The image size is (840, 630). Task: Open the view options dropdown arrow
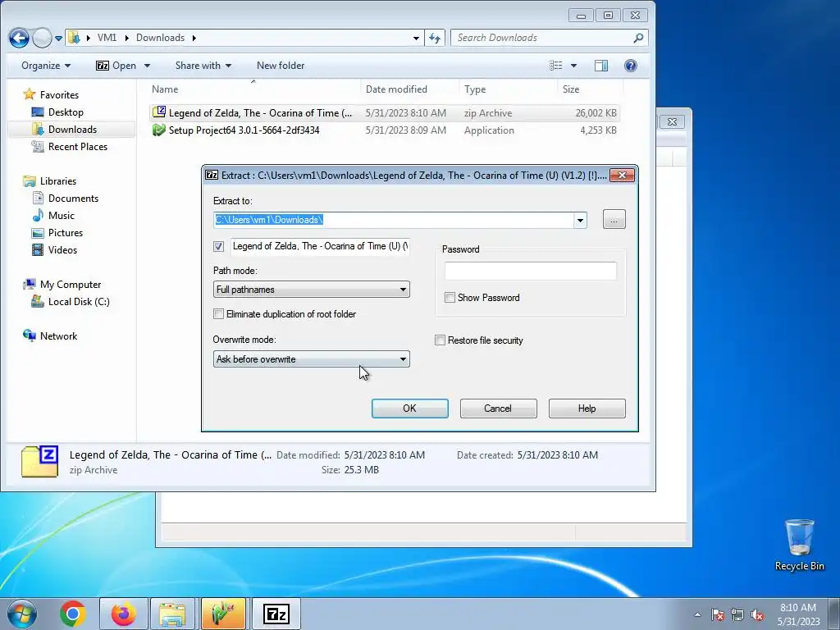(x=573, y=66)
